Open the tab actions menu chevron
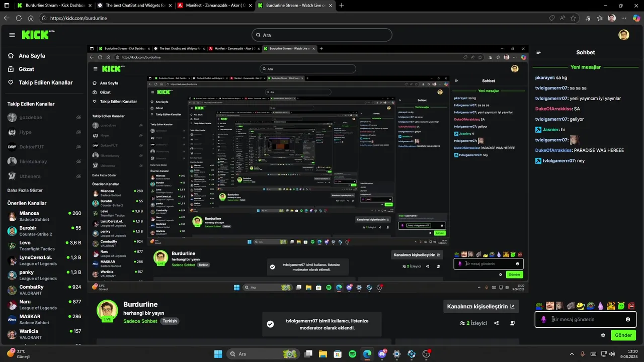The width and height of the screenshot is (644, 362). 7,6
